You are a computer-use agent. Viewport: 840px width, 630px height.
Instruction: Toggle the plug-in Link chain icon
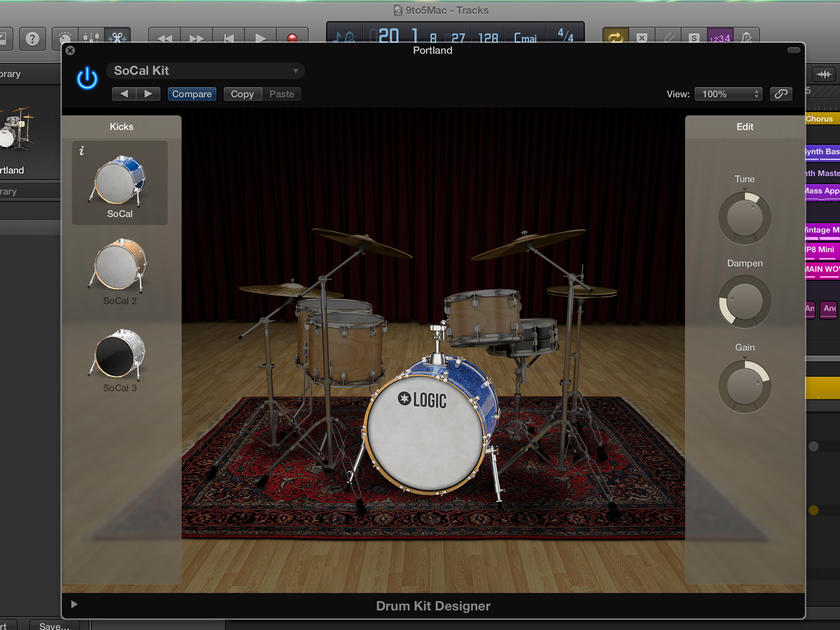tap(781, 93)
